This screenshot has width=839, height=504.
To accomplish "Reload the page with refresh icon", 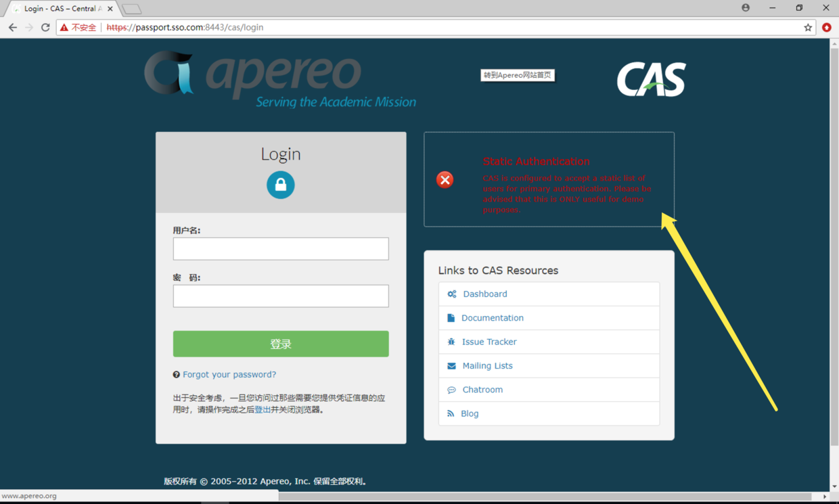I will tap(45, 28).
